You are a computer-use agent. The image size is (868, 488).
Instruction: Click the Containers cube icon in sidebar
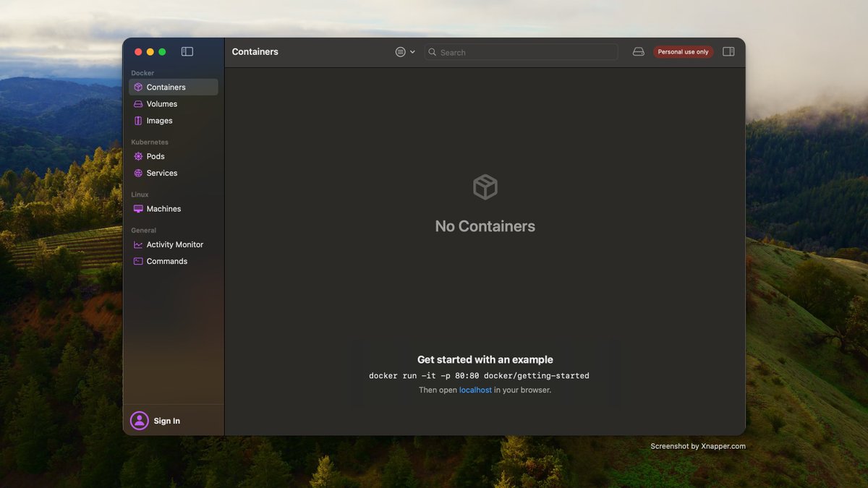click(x=138, y=87)
